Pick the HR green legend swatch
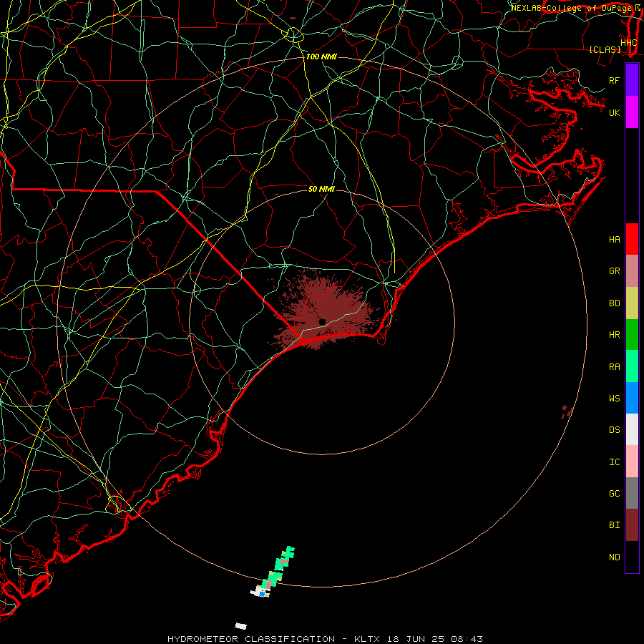Screen dimensions: 644x644 (632, 334)
